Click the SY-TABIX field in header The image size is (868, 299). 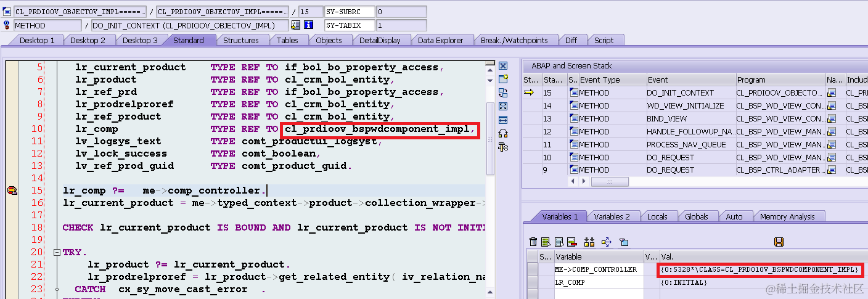coord(350,25)
